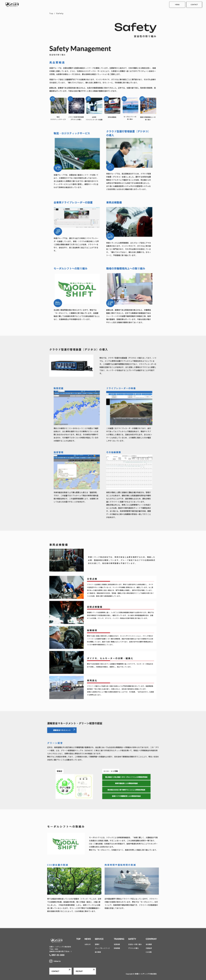Open the MENU button
The height and width of the screenshot is (980, 206).
(177, 5)
